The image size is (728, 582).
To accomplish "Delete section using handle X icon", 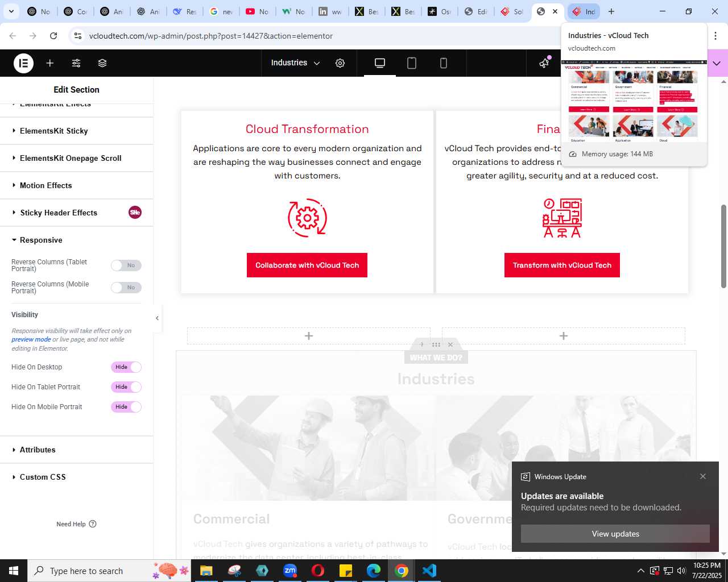I will click(x=450, y=344).
